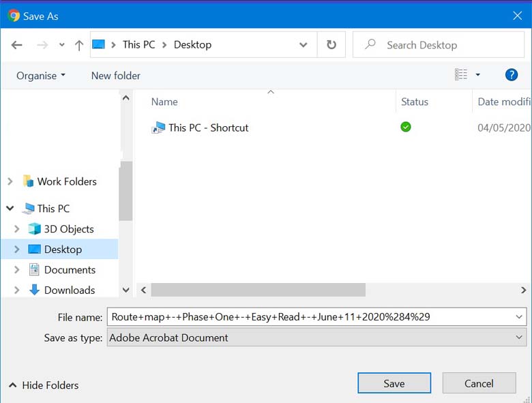
Task: Open the Help question mark icon
Action: (x=512, y=75)
